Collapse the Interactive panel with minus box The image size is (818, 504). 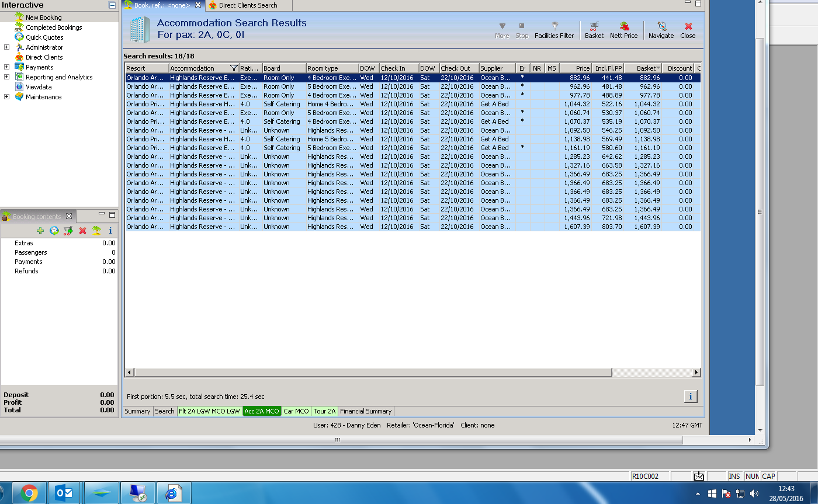click(x=112, y=5)
